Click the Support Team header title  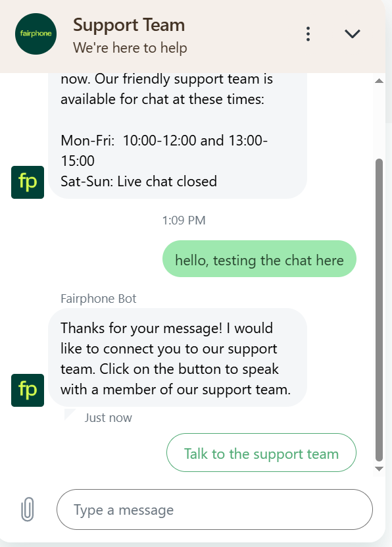pyautogui.click(x=129, y=25)
